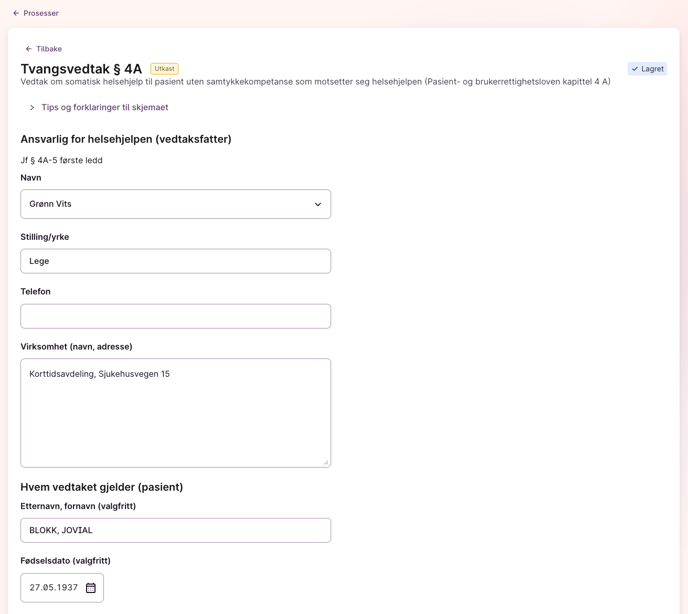Viewport: 688px width, 614px height.
Task: Open the calendar picker for Fødselsdato
Action: [91, 588]
